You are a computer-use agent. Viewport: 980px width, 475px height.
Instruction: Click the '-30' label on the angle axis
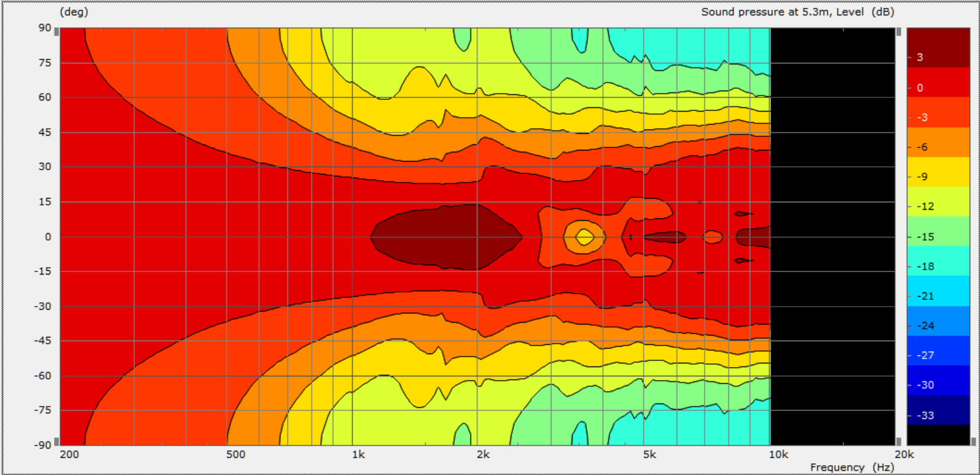click(43, 307)
